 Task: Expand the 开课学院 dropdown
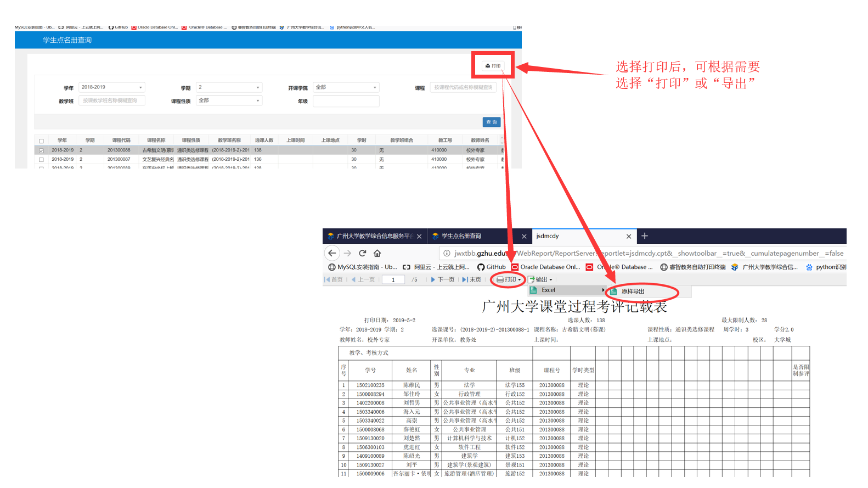point(346,87)
